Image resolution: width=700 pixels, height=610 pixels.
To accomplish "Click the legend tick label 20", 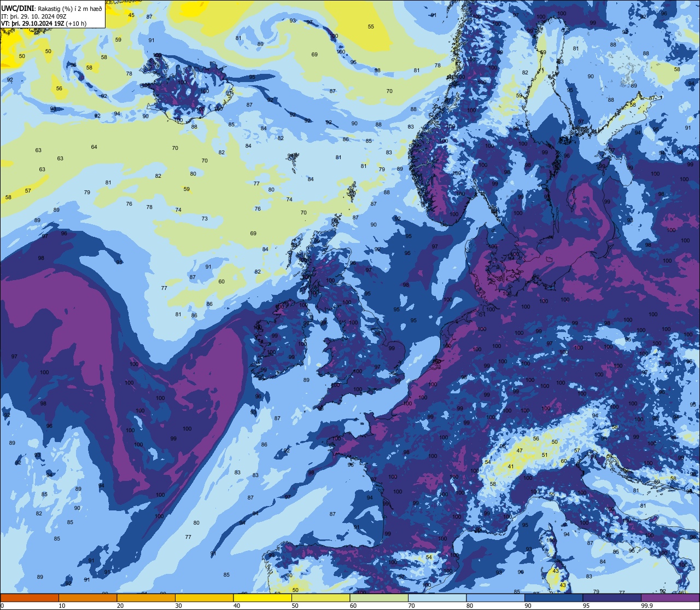I will coord(120,606).
